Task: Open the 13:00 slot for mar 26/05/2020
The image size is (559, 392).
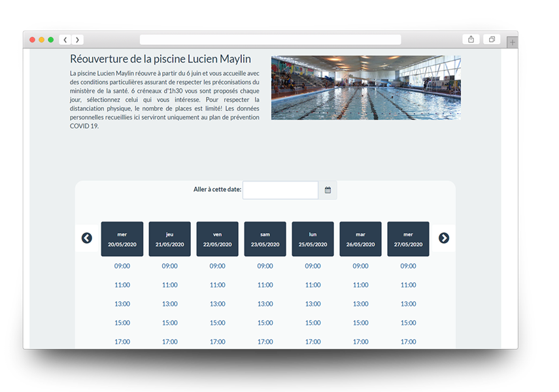Action: [360, 304]
